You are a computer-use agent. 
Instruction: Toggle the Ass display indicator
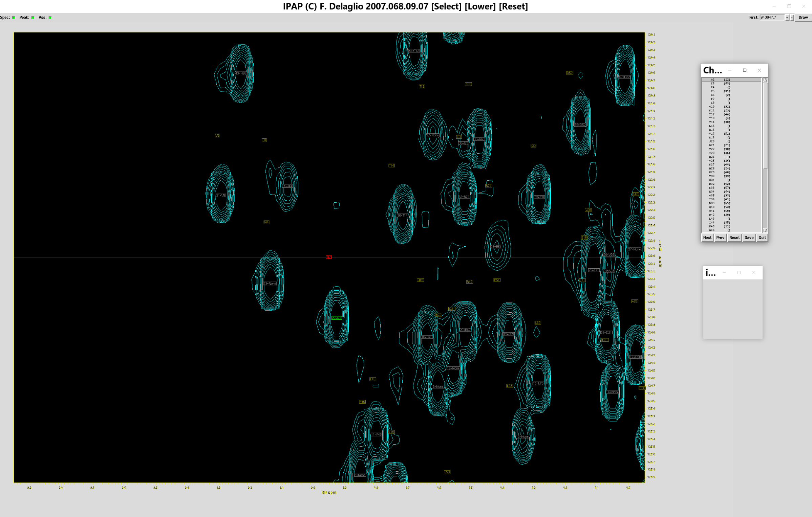[x=50, y=17]
